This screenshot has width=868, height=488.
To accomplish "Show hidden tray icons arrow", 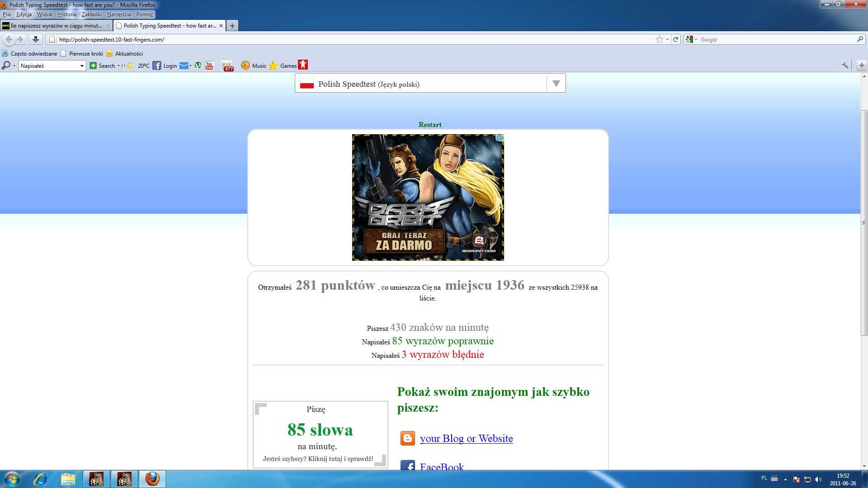I will point(785,479).
